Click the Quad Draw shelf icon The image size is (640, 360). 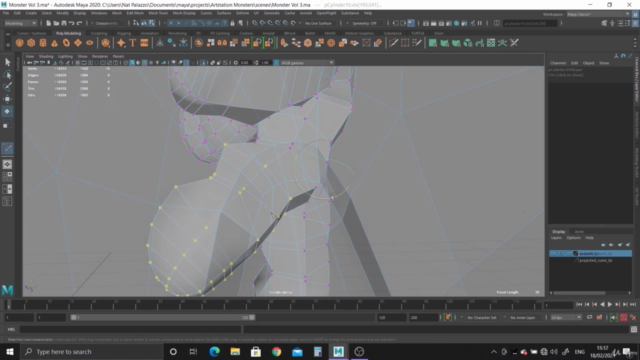[417, 43]
